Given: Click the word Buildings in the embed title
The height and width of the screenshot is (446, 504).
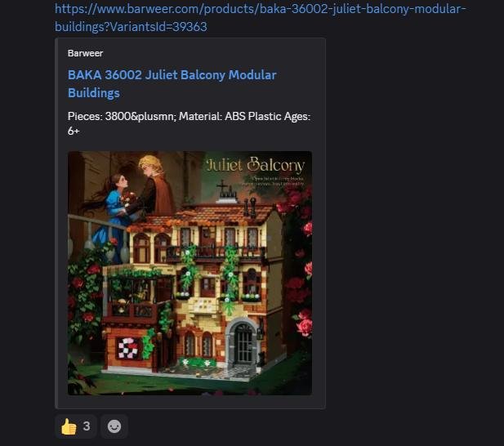Looking at the screenshot, I should tap(94, 93).
